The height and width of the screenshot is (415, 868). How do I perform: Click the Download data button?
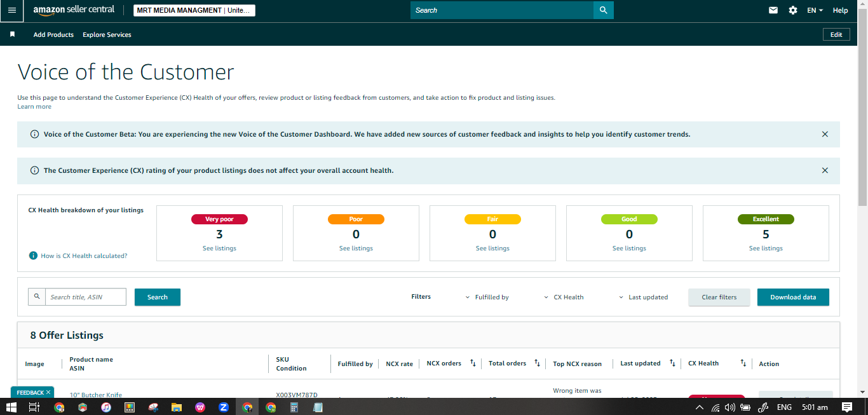tap(793, 297)
